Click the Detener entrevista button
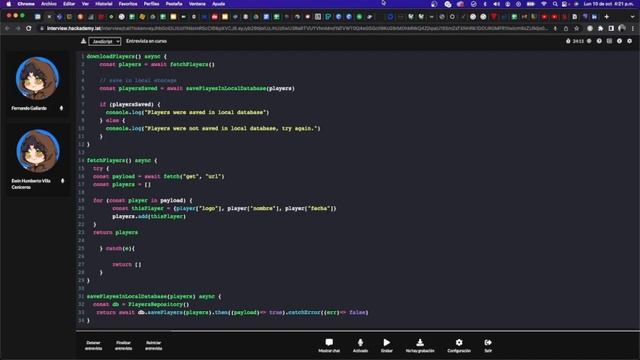The image size is (640, 360). [93, 345]
